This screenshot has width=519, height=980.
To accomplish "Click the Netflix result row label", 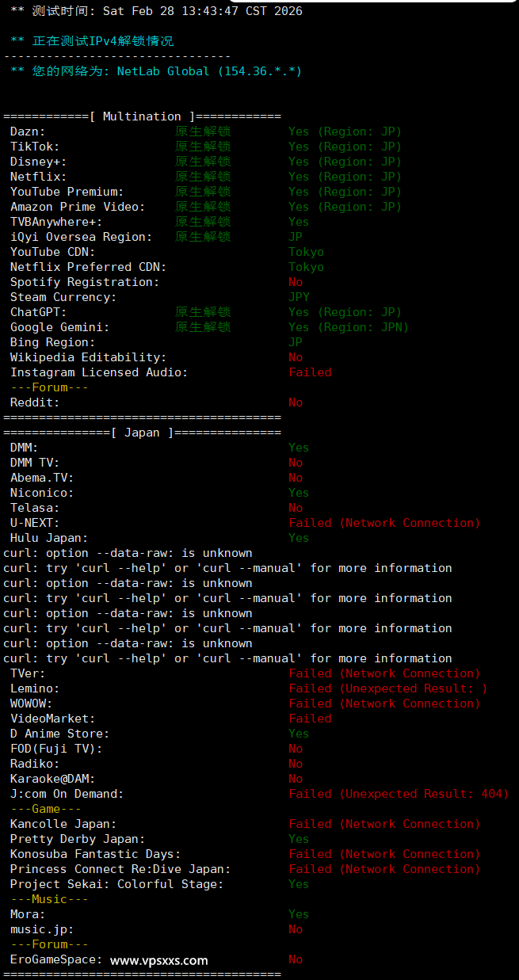I will pyautogui.click(x=38, y=177).
